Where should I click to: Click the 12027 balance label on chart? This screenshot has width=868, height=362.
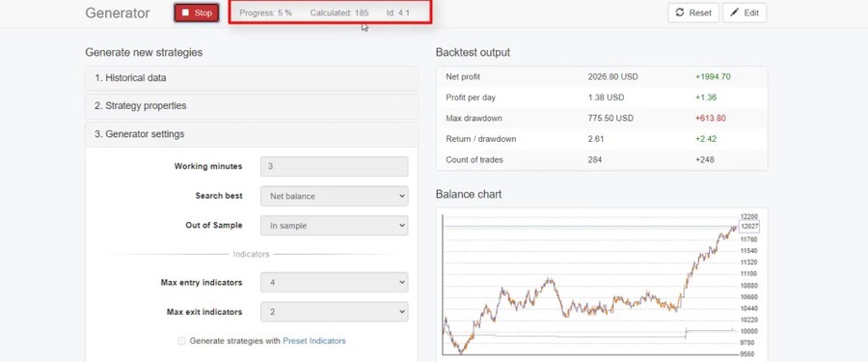pos(749,226)
